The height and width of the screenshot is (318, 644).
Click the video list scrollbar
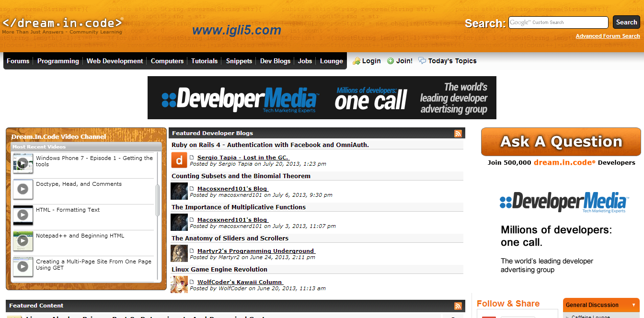[x=157, y=200]
